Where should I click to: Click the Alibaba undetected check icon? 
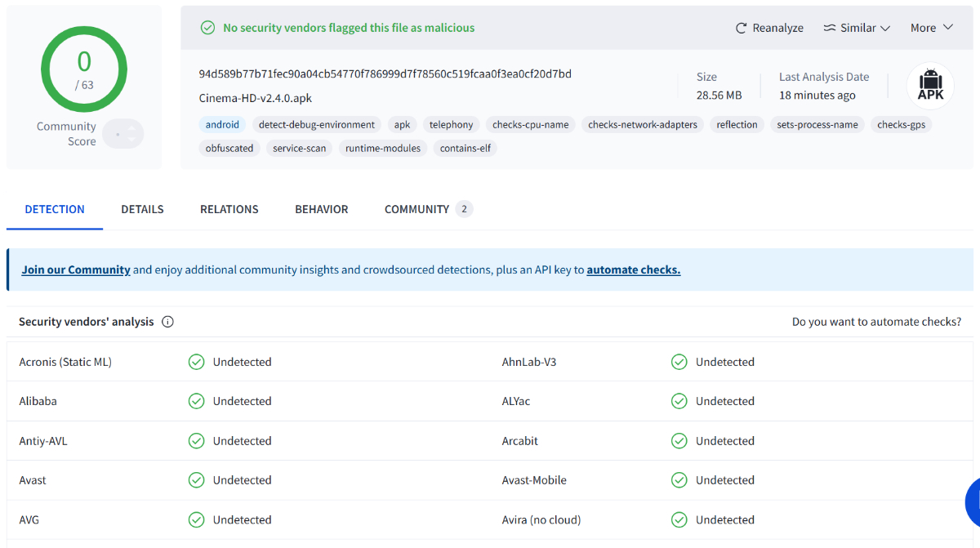tap(196, 401)
